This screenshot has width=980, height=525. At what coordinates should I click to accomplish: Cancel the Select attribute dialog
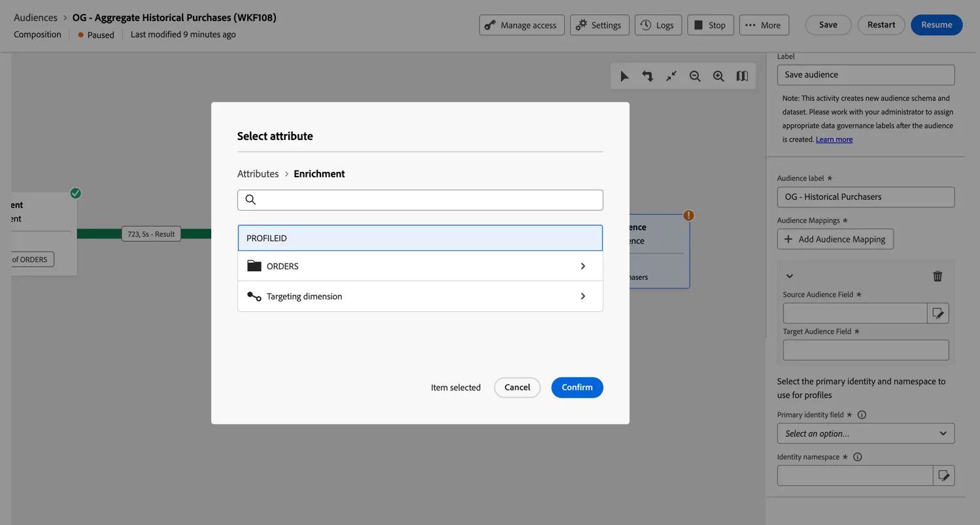pyautogui.click(x=517, y=387)
